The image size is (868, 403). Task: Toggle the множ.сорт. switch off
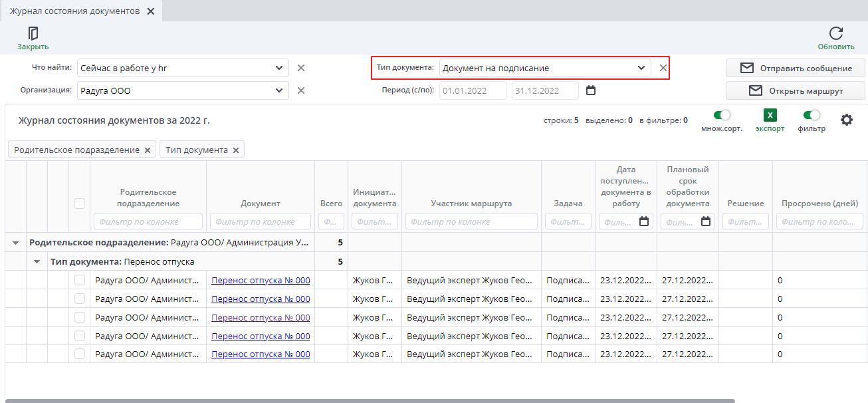point(721,114)
